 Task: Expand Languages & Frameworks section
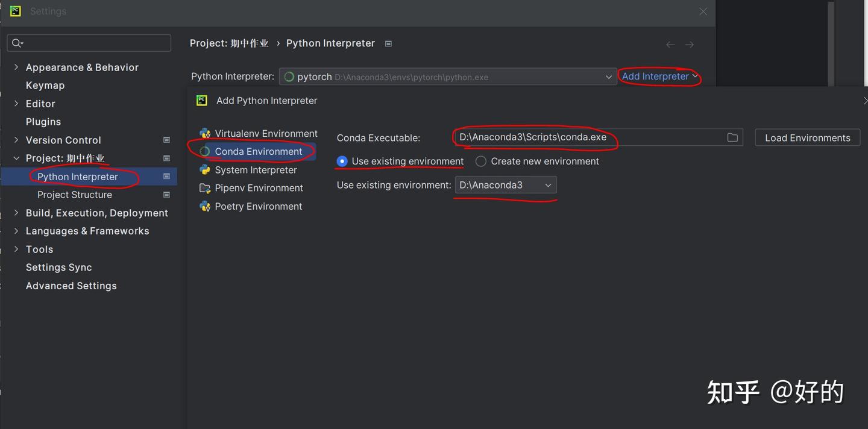pyautogui.click(x=16, y=231)
